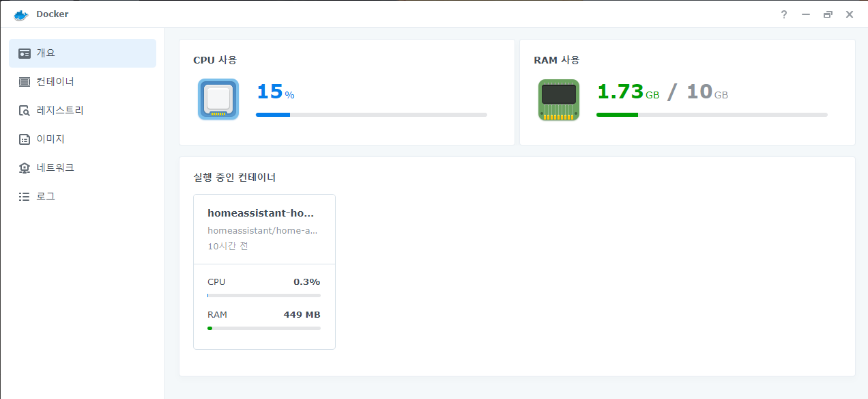This screenshot has width=868, height=399.
Task: Click the 15% CPU usage value
Action: (x=276, y=92)
